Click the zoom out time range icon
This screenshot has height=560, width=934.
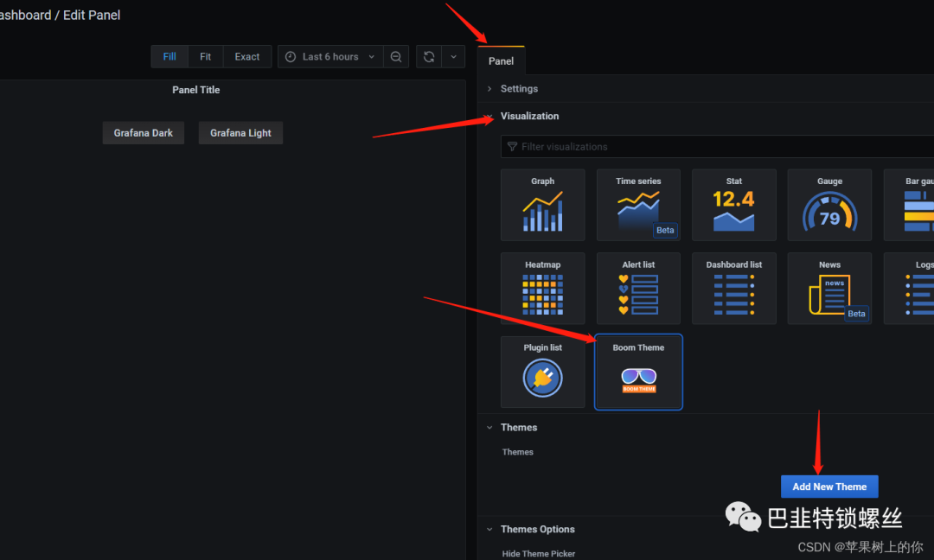click(396, 56)
